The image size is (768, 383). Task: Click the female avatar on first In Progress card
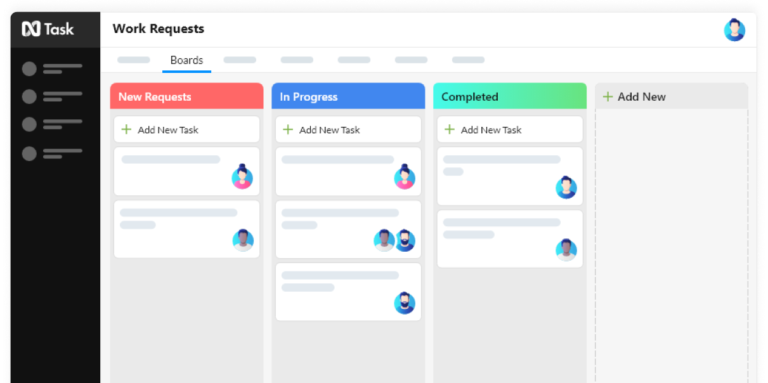point(405,176)
